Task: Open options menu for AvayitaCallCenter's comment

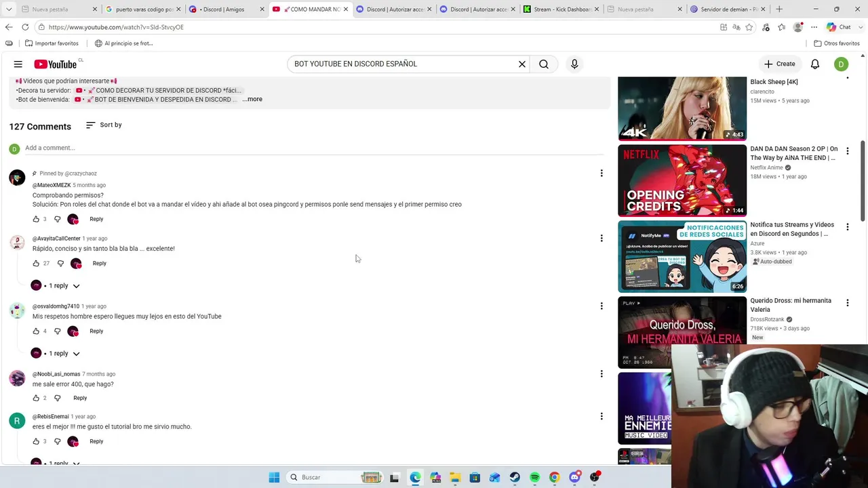Action: [601, 238]
